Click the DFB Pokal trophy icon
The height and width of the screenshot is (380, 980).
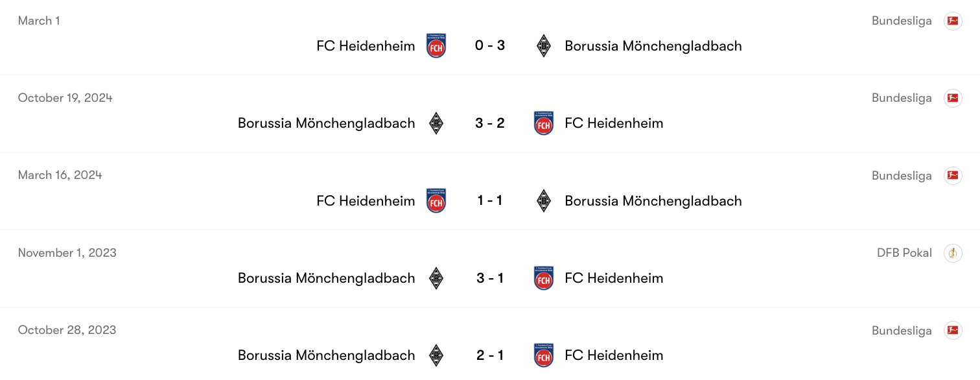coord(953,253)
